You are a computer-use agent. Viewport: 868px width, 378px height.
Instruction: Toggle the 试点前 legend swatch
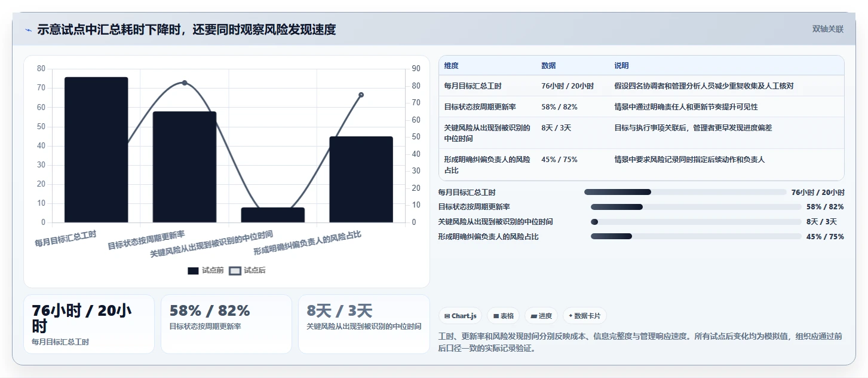coord(193,271)
